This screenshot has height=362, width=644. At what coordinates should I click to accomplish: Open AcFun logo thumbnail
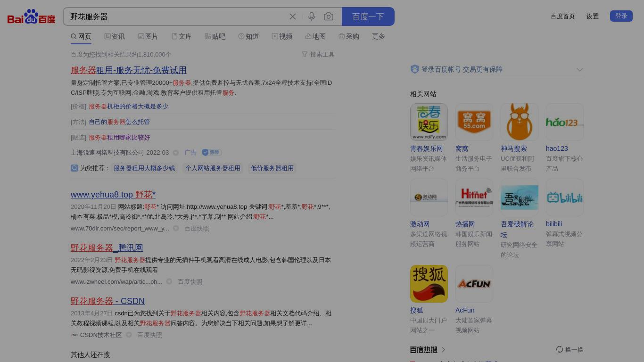(474, 284)
